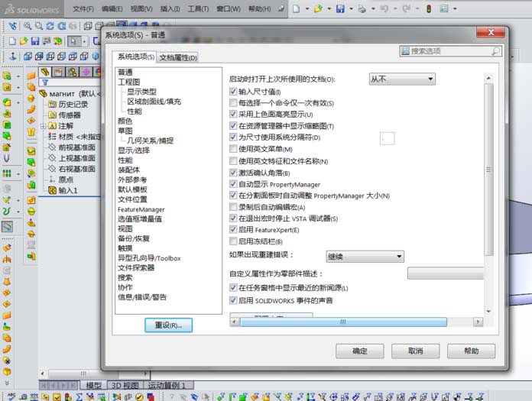The image size is (532, 401).
Task: Open dropdown arrow next to Save icon
Action: coord(351,9)
